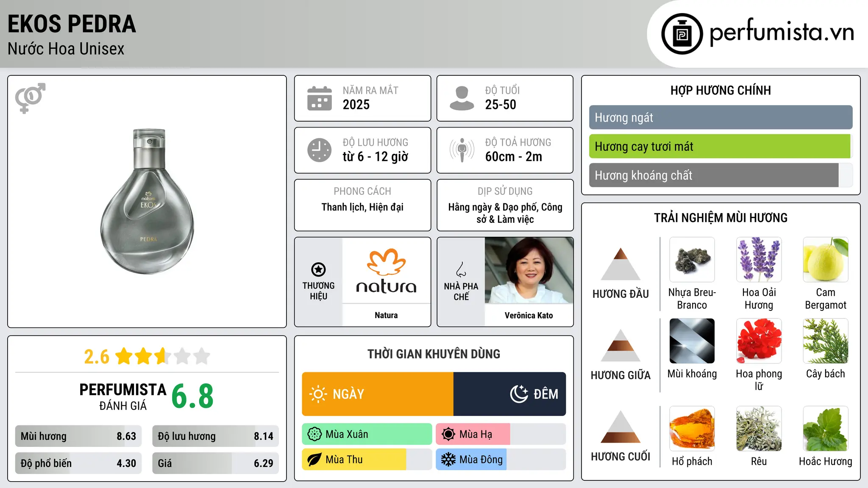The image size is (868, 488).
Task: Select the Hoắc Hương patchouli image
Action: (x=826, y=429)
